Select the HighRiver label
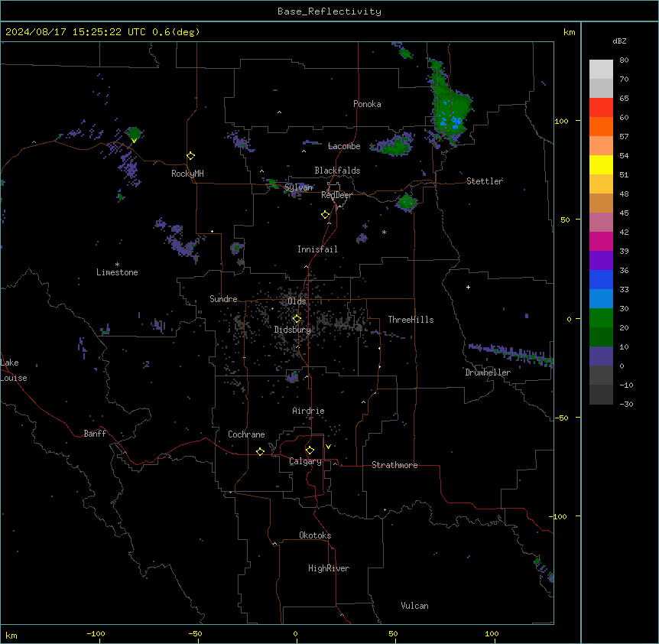Screen dimensions: 659x644 click(x=329, y=568)
